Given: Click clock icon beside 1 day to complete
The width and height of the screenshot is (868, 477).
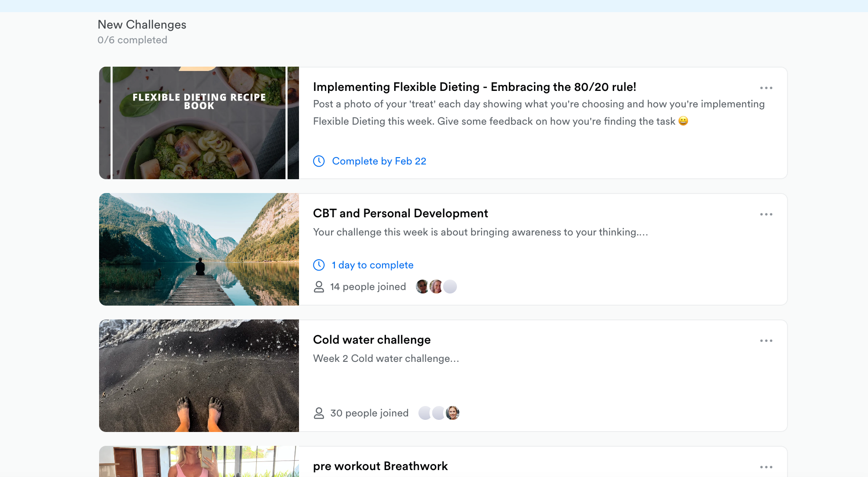Looking at the screenshot, I should [x=319, y=265].
